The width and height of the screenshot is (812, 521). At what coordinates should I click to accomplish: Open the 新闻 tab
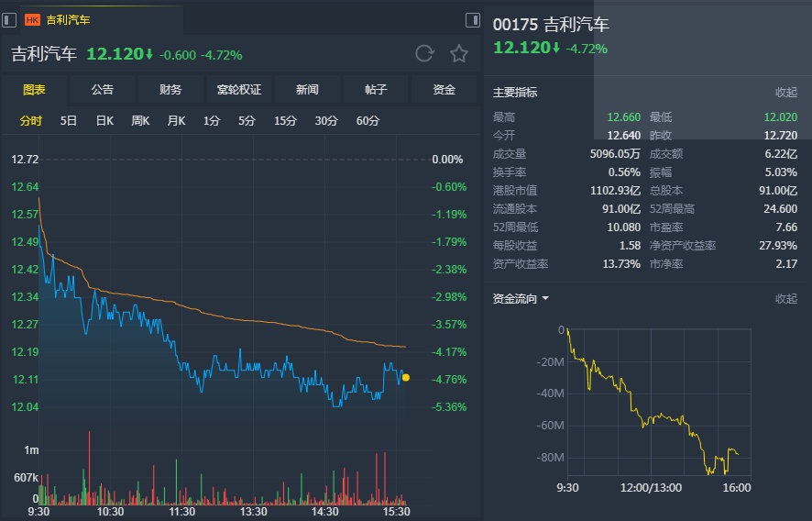tap(307, 90)
